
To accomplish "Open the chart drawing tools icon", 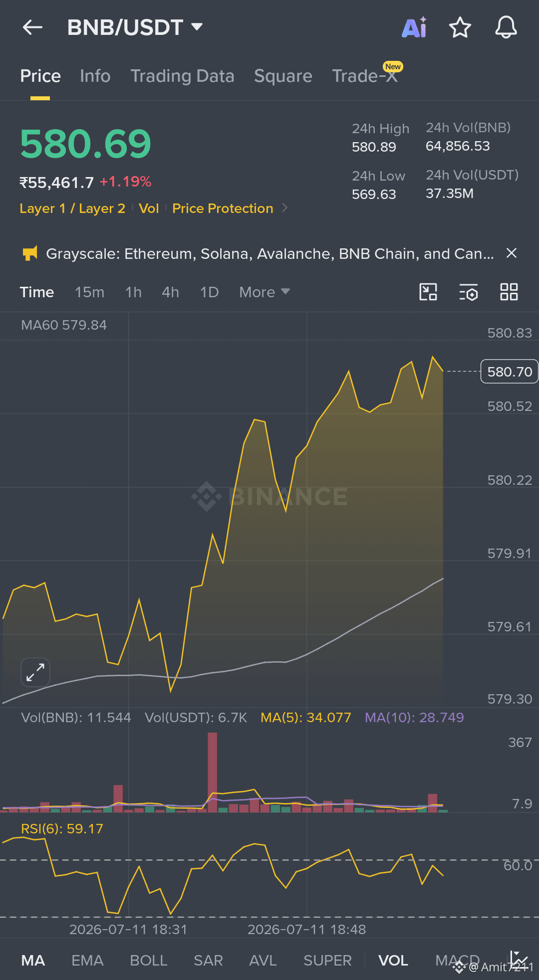I will pyautogui.click(x=428, y=292).
